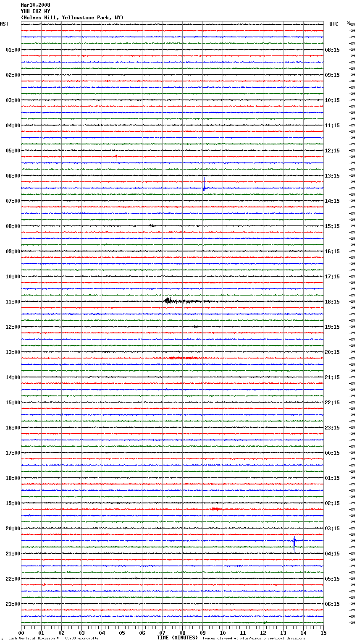Click the -30 DC offset value
357x644 pixels.
click(x=352, y=81)
